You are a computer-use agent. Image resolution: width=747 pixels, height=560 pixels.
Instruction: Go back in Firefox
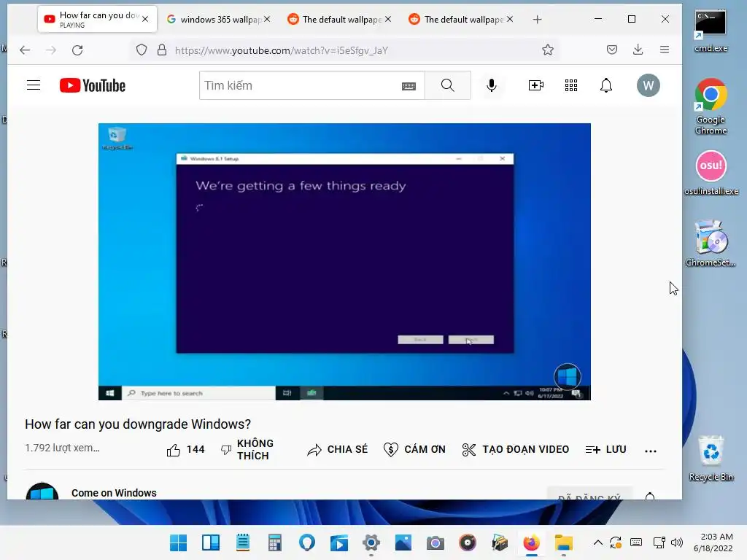[x=25, y=50]
